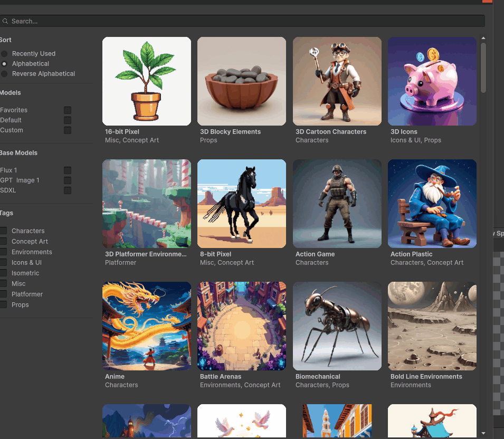Select Alphabetical sort option
Viewport: 504px width, 439px height.
(4, 64)
